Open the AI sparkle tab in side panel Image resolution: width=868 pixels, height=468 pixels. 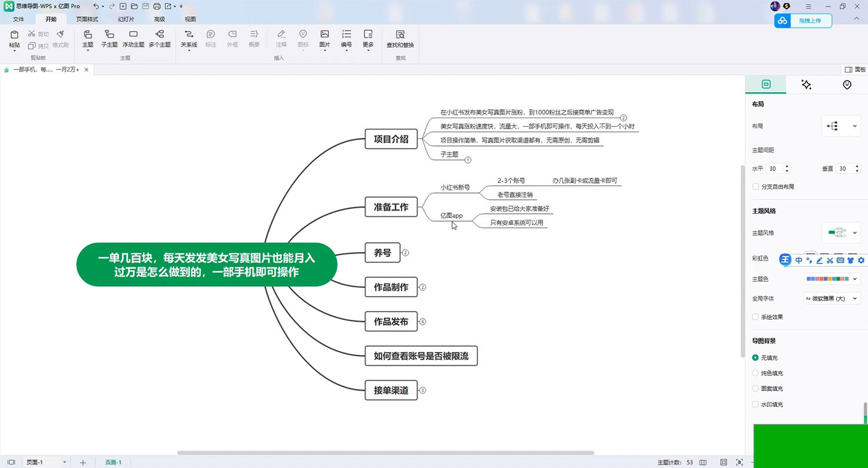806,85
